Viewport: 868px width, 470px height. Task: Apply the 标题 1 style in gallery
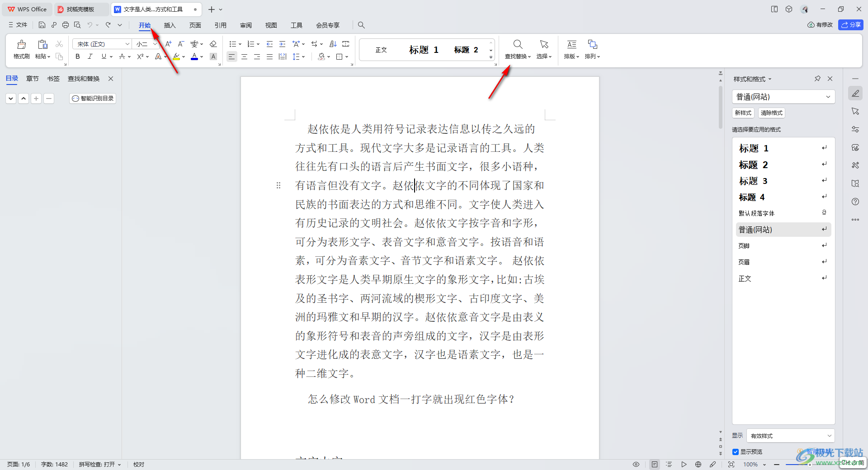click(x=424, y=50)
